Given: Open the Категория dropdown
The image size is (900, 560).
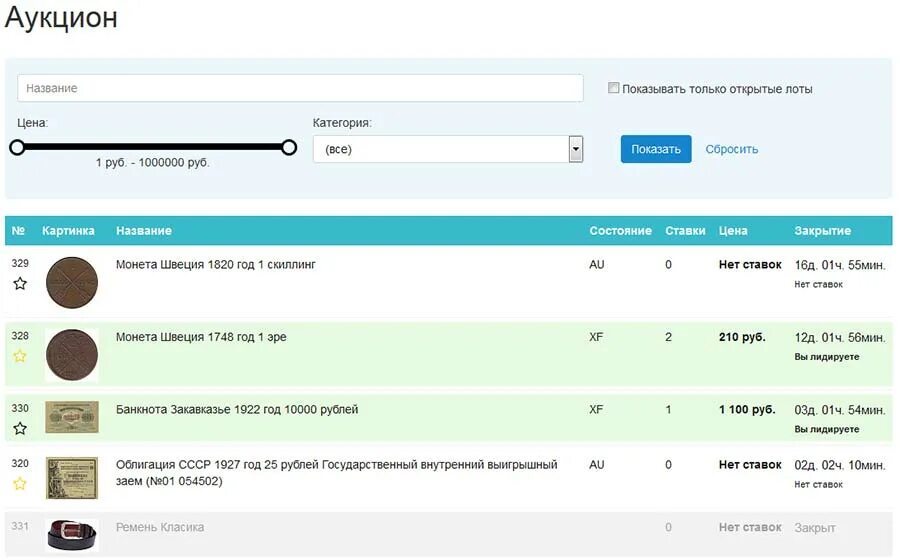Looking at the screenshot, I should tap(448, 149).
